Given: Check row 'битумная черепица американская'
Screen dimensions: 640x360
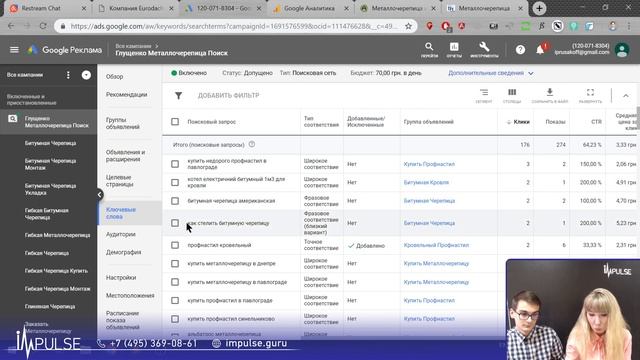Looking at the screenshot, I should pyautogui.click(x=175, y=201).
